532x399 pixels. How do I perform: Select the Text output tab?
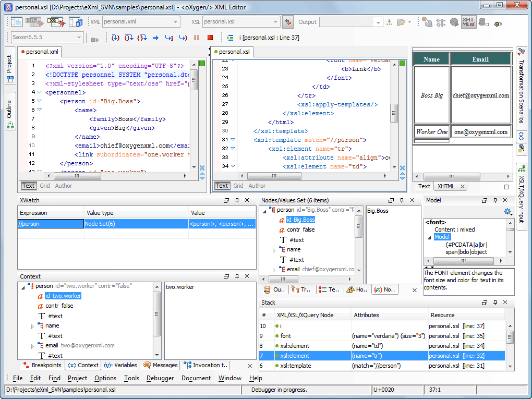click(424, 186)
